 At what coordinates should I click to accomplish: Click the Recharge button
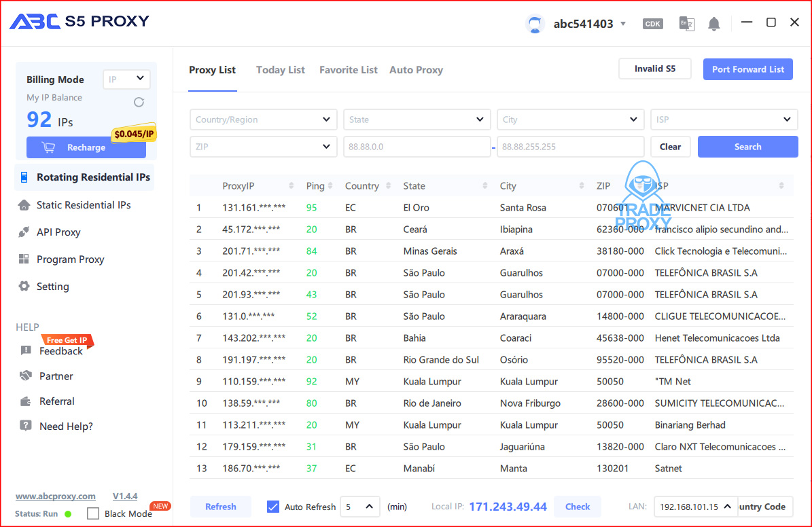point(86,147)
